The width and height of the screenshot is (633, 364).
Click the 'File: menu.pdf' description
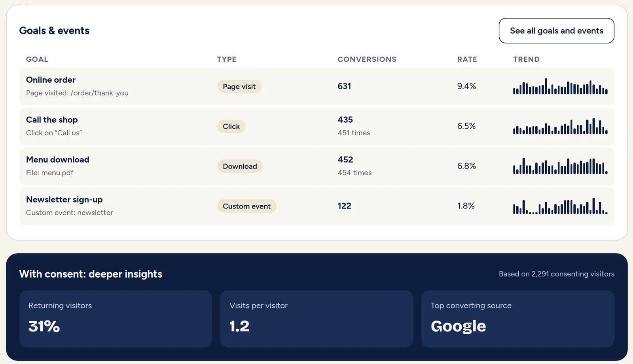click(49, 173)
